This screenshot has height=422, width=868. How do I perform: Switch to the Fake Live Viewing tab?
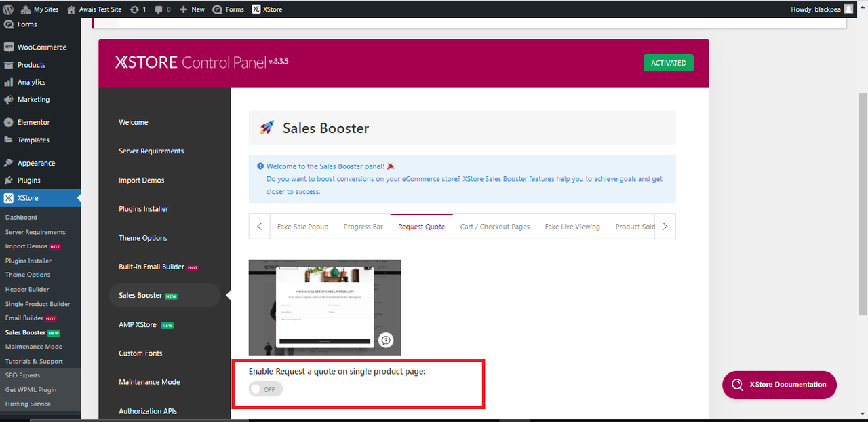coord(572,227)
